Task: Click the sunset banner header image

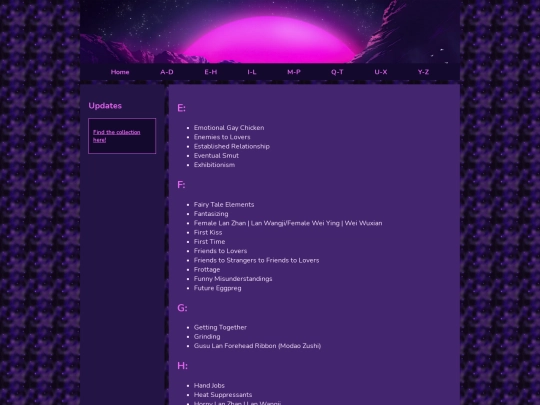Action: [270, 32]
